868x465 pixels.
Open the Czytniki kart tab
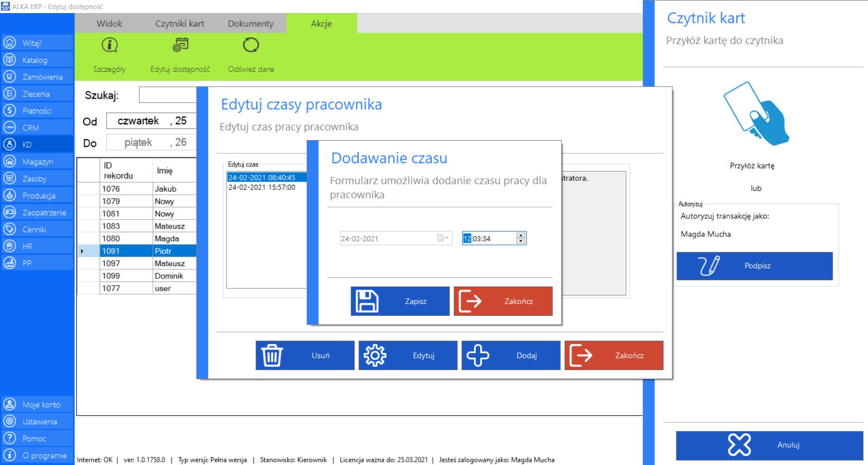180,23
